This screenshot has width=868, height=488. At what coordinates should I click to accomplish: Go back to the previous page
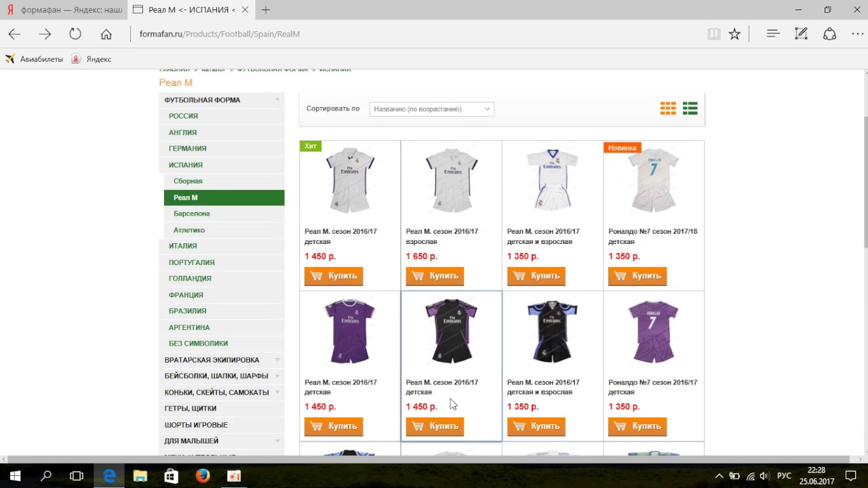(x=14, y=34)
